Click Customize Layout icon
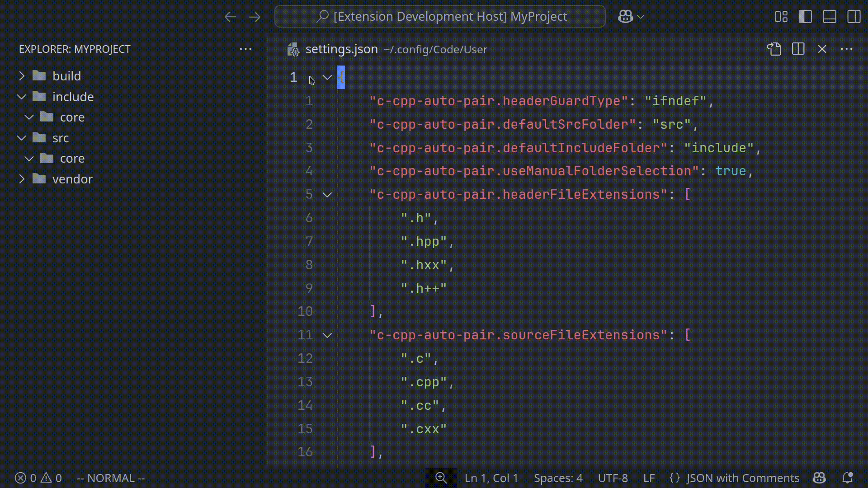Image resolution: width=868 pixels, height=488 pixels. [x=781, y=17]
